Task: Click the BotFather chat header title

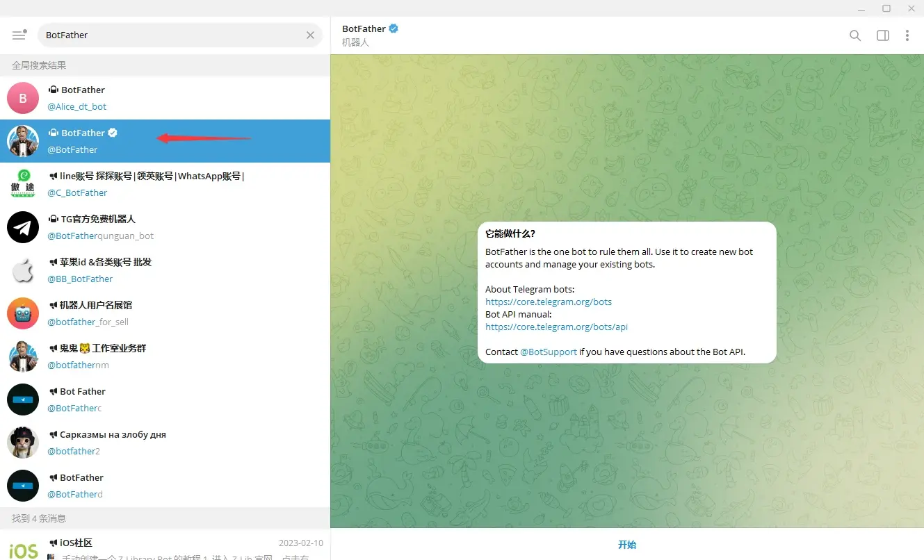Action: [364, 28]
